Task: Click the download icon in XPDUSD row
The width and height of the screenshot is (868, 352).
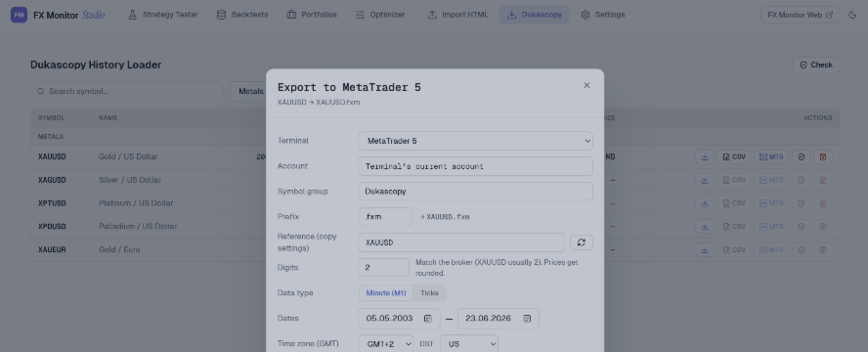Action: 705,227
